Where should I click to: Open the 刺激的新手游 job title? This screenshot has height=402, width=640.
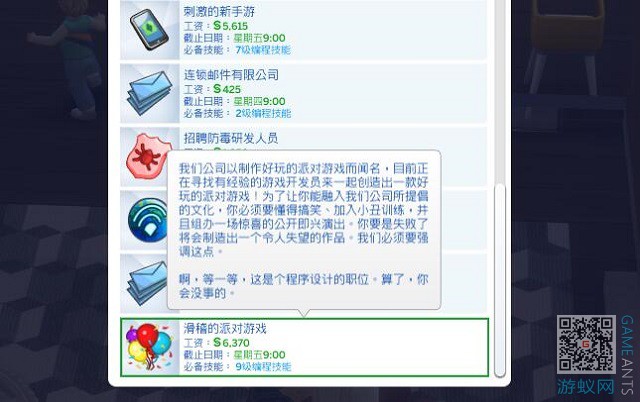[x=219, y=11]
